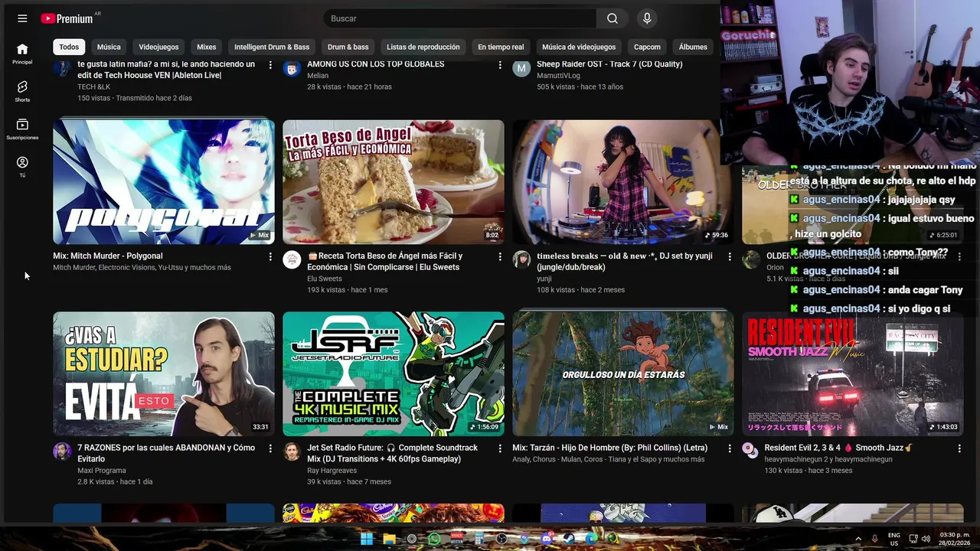
Task: Select Música de videojuegos chip
Action: (579, 47)
